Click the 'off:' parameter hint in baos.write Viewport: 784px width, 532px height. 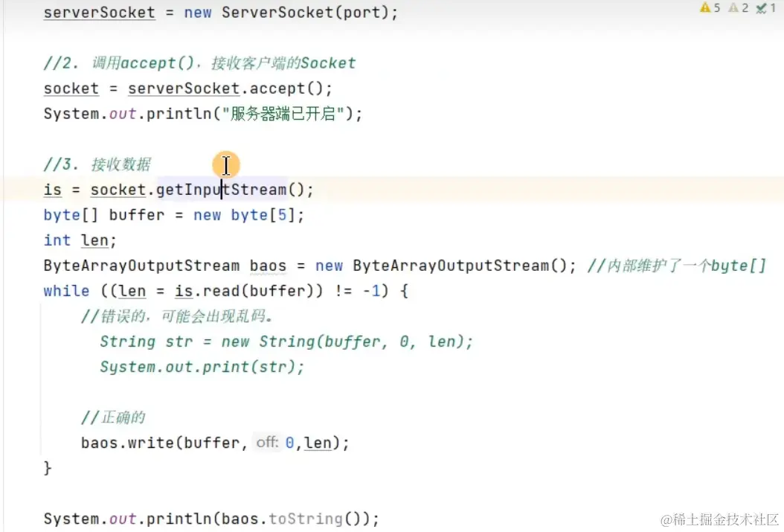coord(267,443)
